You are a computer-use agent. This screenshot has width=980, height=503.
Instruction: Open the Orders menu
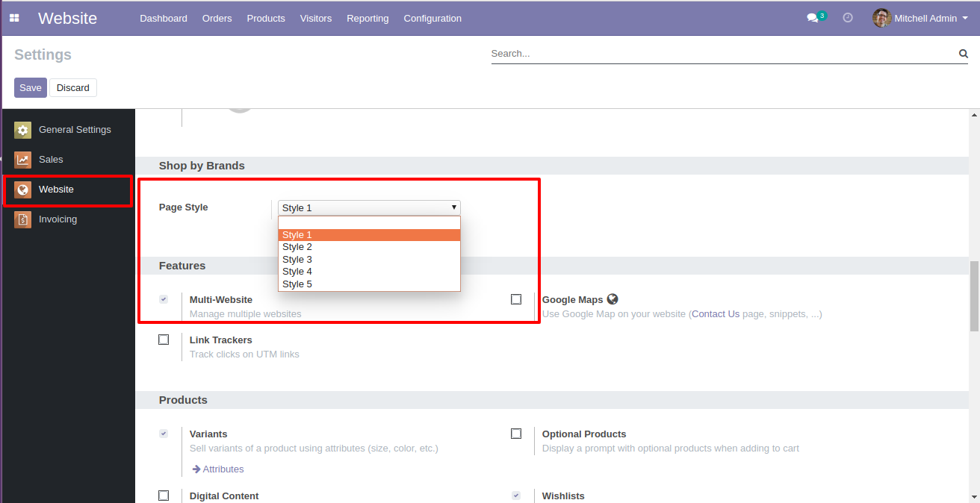tap(217, 18)
